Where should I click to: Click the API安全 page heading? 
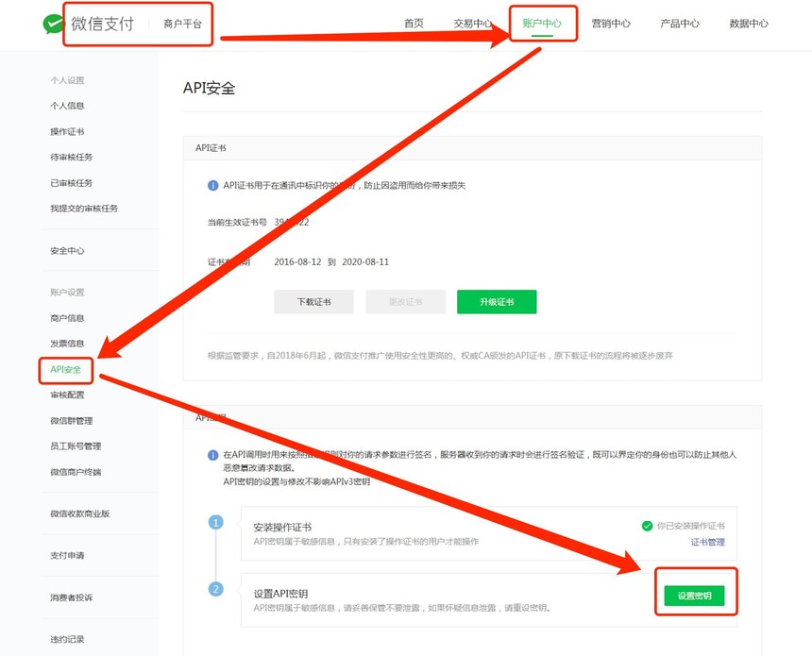tap(210, 88)
